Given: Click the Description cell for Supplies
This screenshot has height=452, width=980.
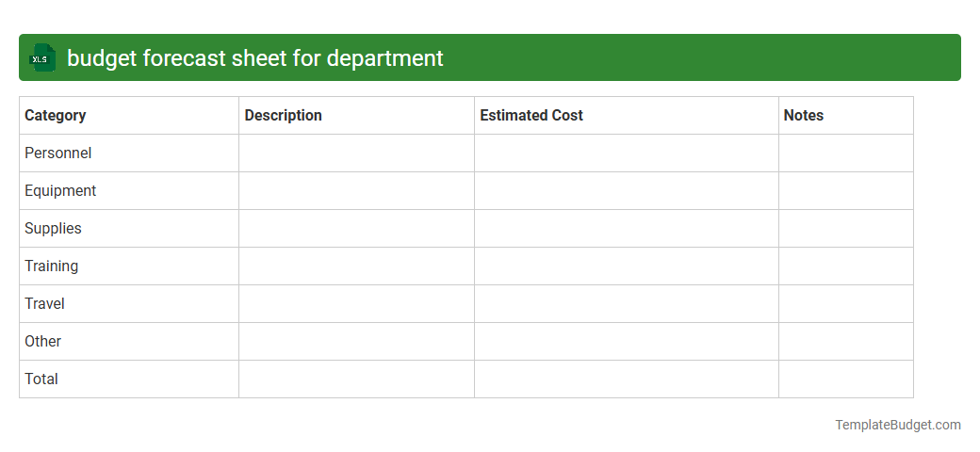Looking at the screenshot, I should [x=356, y=229].
